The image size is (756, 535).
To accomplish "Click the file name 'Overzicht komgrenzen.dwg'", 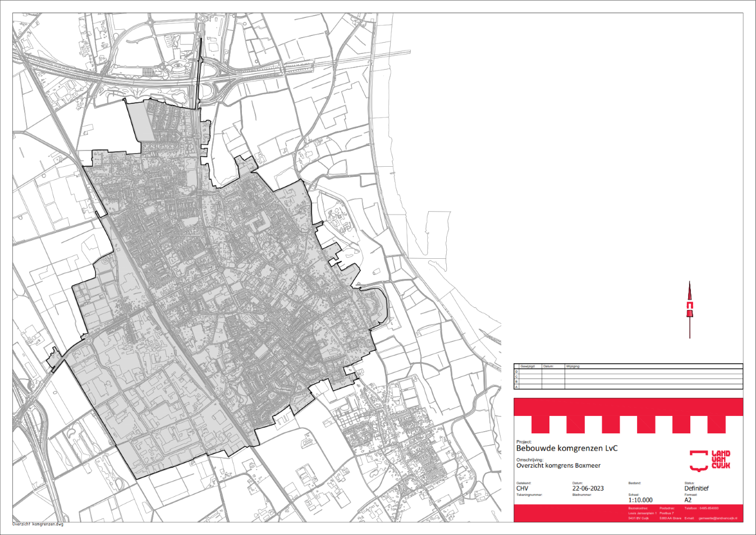I will pos(38,524).
